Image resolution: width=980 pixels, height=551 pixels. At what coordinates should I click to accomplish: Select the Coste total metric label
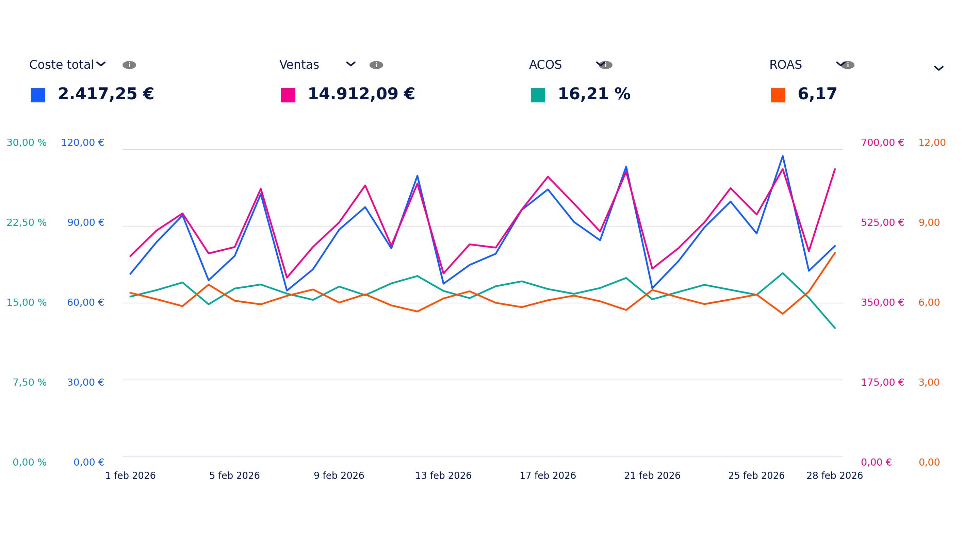pos(62,65)
